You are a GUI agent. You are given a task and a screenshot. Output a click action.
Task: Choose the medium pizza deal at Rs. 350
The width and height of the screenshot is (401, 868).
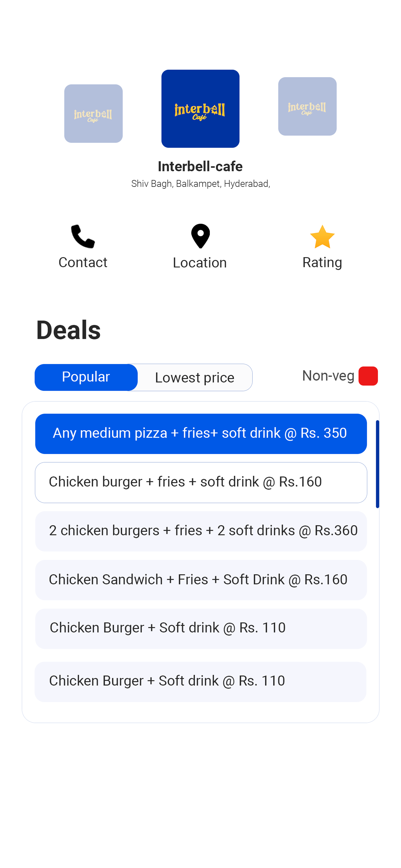(201, 434)
